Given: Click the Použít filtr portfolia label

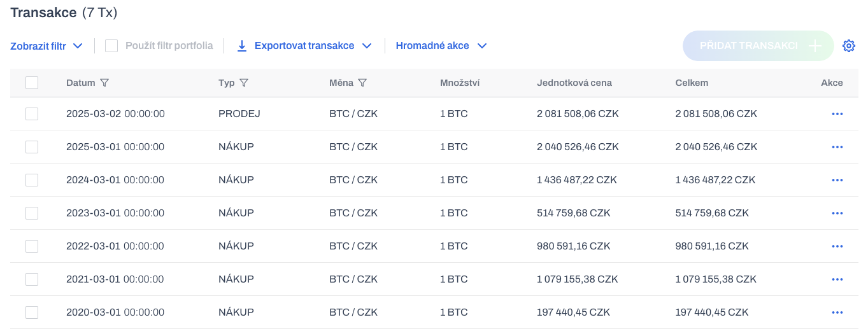Looking at the screenshot, I should [169, 46].
